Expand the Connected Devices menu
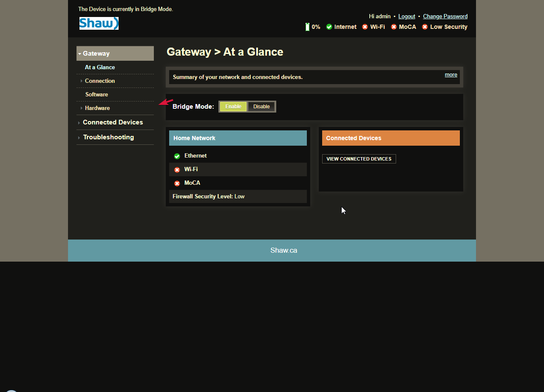 (x=113, y=122)
